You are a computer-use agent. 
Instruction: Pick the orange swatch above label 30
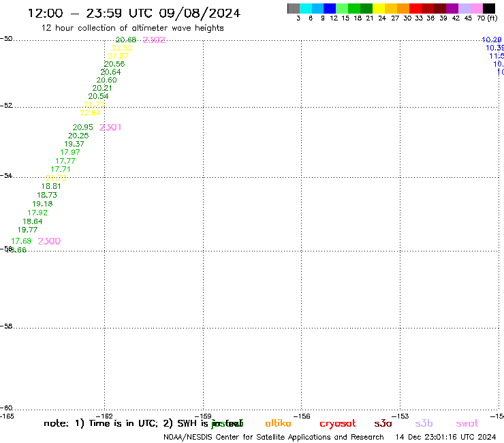click(403, 8)
